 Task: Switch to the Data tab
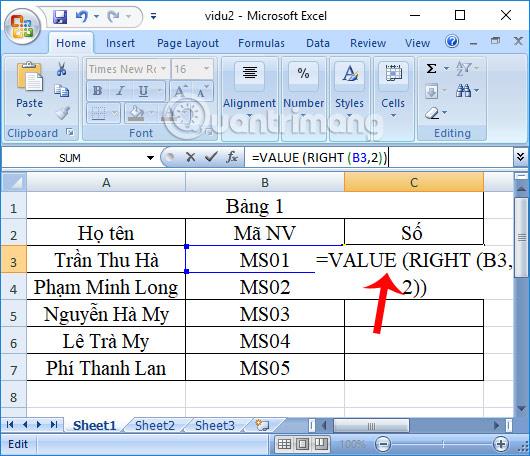pos(318,43)
